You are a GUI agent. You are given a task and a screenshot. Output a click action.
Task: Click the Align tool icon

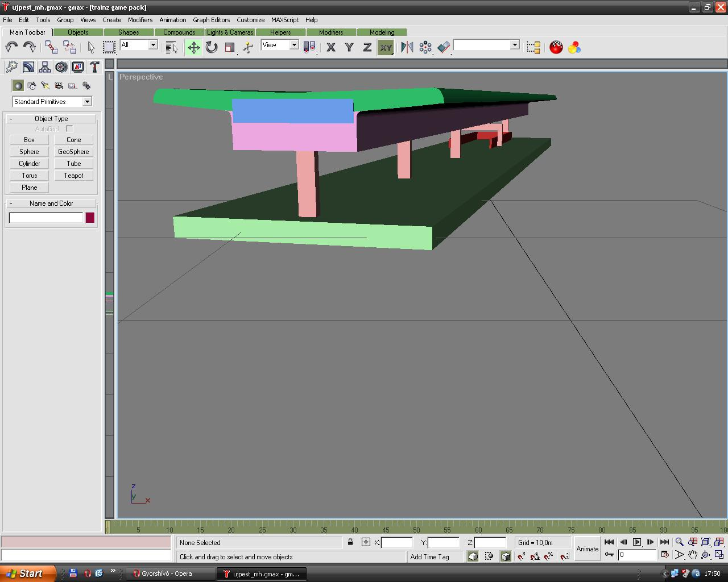[444, 47]
